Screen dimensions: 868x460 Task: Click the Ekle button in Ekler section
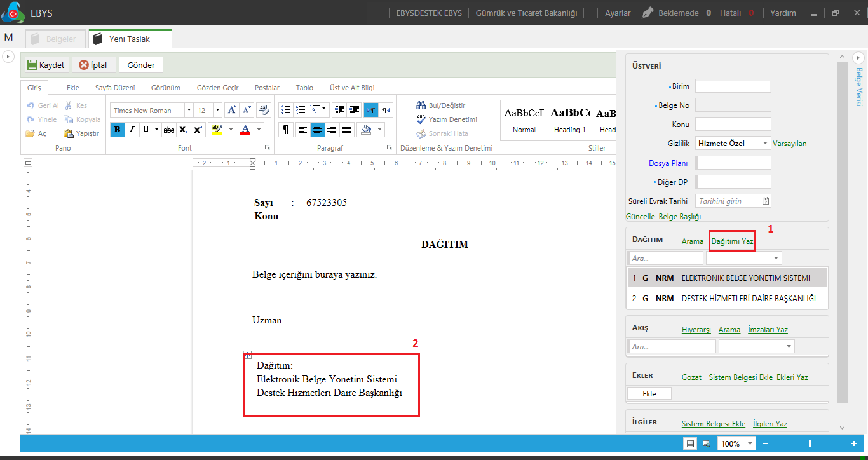point(649,393)
